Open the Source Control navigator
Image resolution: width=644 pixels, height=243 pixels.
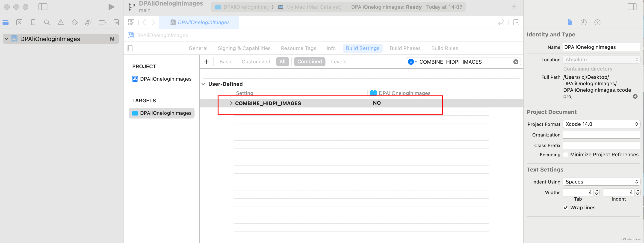[x=19, y=23]
